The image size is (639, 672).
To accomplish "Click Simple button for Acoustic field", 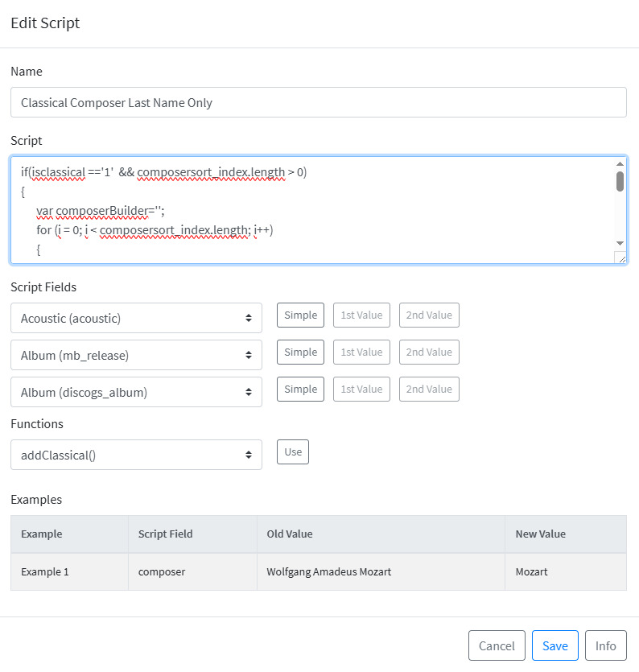I will 300,315.
